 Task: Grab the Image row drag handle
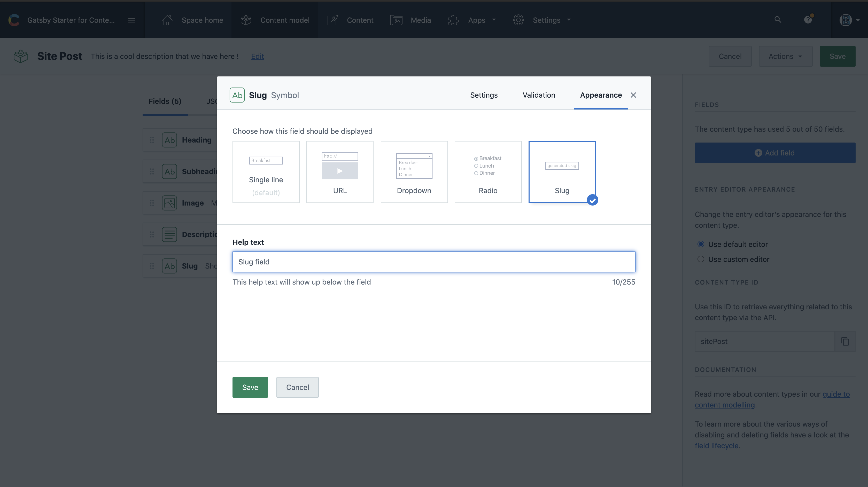coord(152,203)
